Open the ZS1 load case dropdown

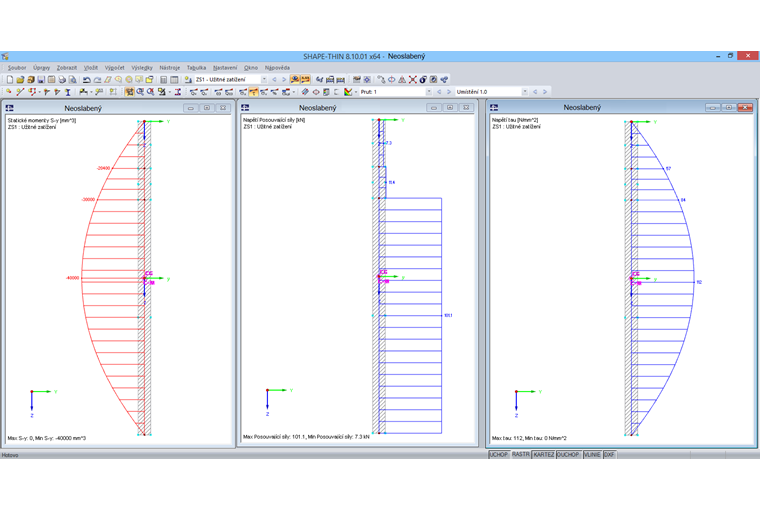point(264,80)
